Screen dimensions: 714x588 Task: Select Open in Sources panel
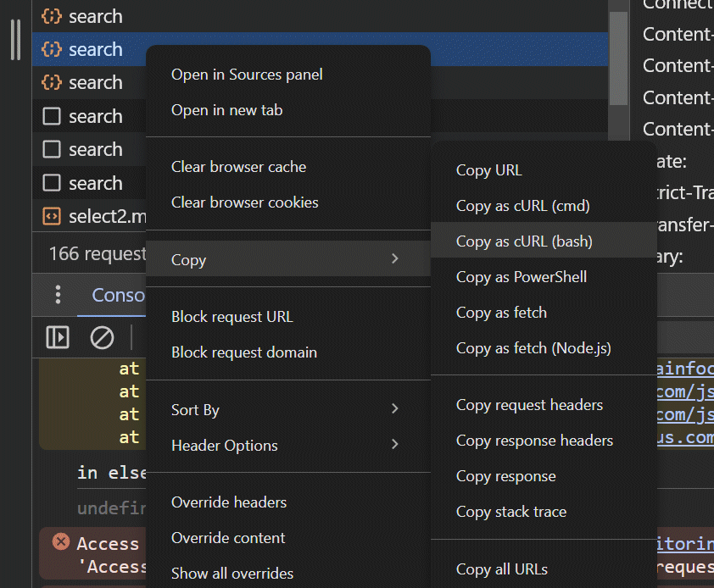click(x=247, y=75)
